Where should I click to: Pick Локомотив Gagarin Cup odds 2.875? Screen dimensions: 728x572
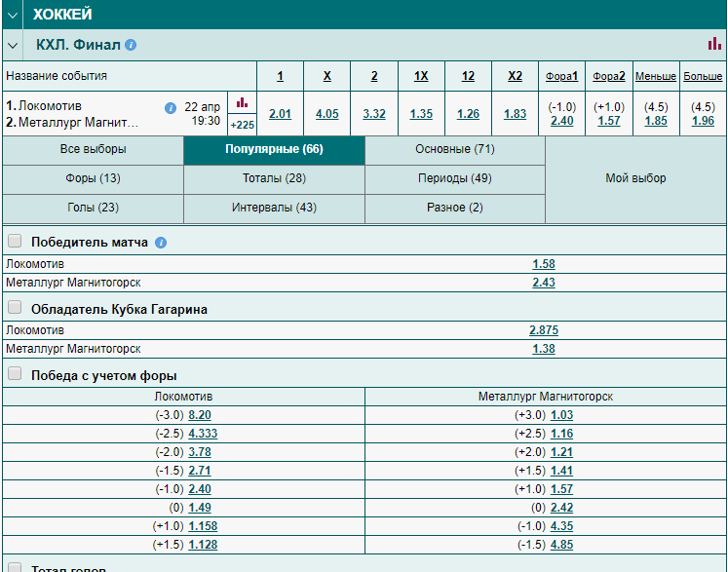(544, 330)
